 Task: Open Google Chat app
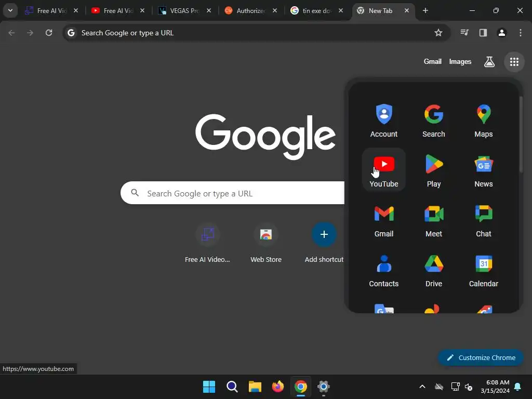click(484, 220)
